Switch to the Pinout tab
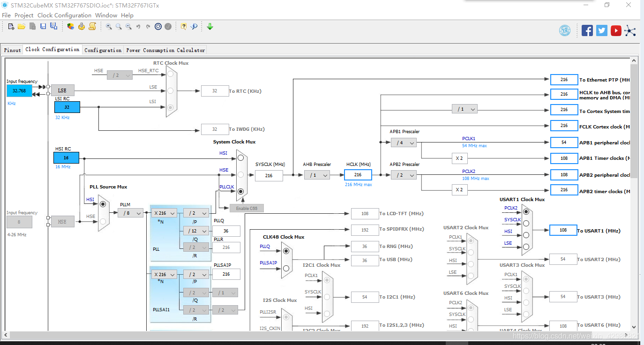Screen dimensions: 644x345 click(13, 50)
